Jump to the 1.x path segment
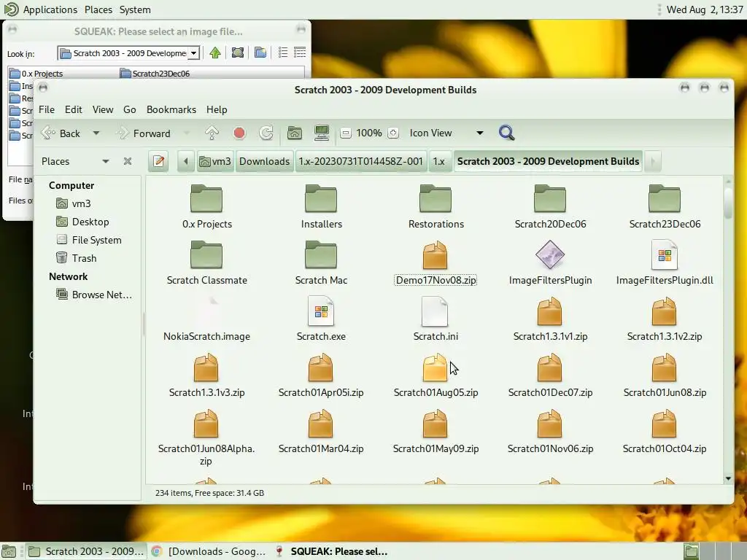Screen dimensions: 747x560 coord(438,161)
